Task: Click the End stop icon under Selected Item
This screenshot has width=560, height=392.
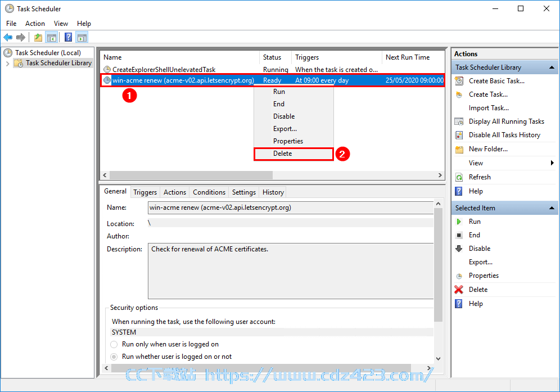Action: coord(459,235)
